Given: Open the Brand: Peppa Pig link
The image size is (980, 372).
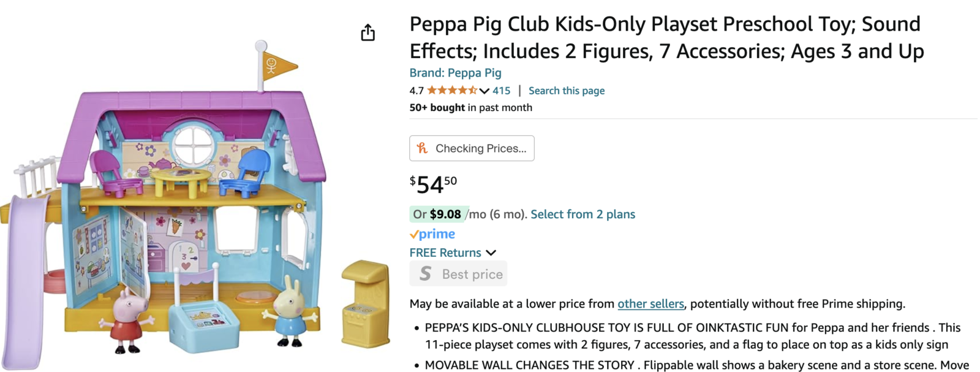Looking at the screenshot, I should tap(455, 73).
